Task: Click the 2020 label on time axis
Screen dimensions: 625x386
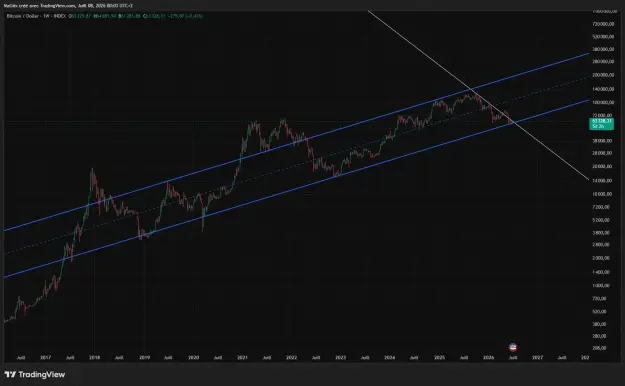Action: pyautogui.click(x=193, y=358)
